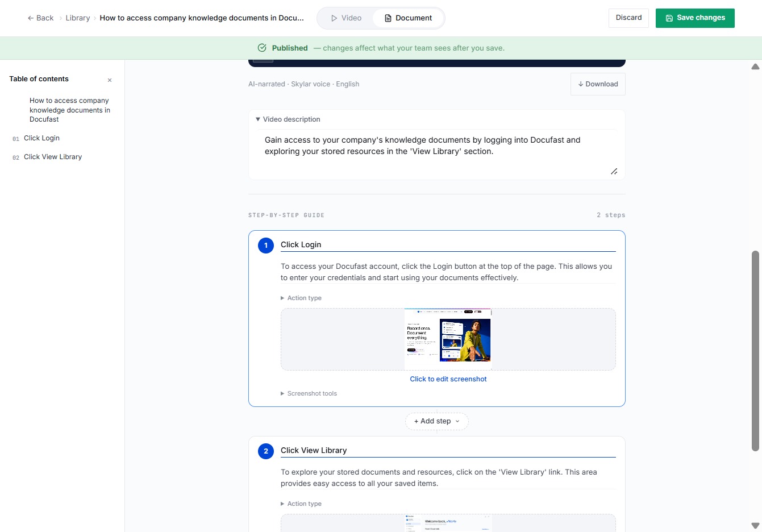Close the Table of contents panel
The height and width of the screenshot is (532, 762).
pos(110,80)
